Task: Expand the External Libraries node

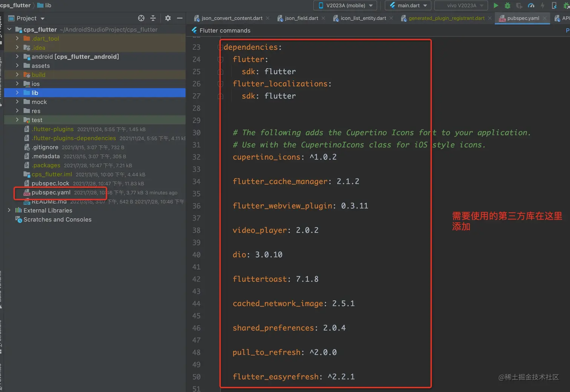Action: 9,210
